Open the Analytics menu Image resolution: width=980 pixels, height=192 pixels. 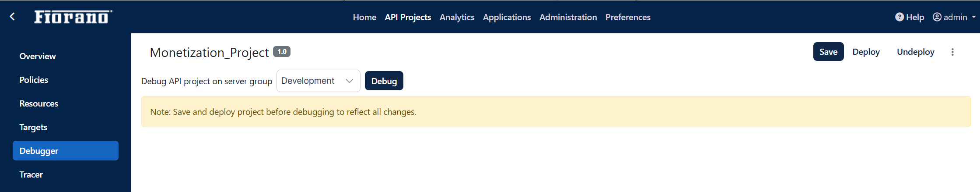457,17
